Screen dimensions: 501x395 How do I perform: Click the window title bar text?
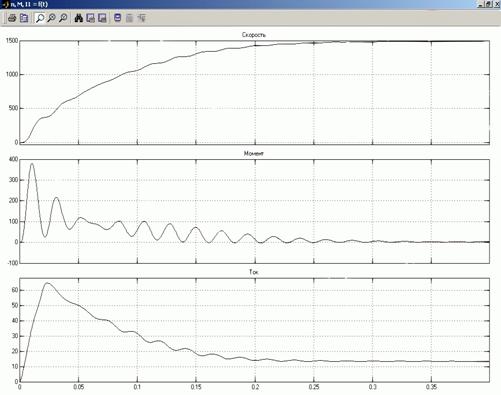[x=29, y=4]
